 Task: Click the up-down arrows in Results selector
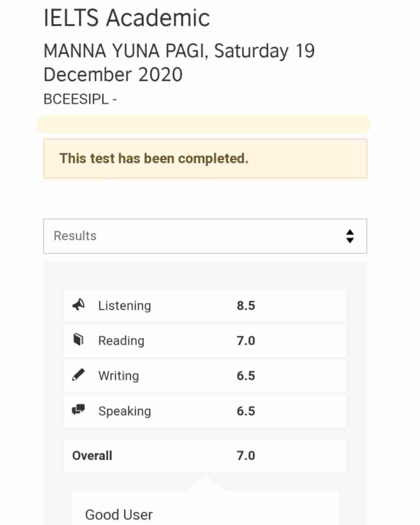350,236
